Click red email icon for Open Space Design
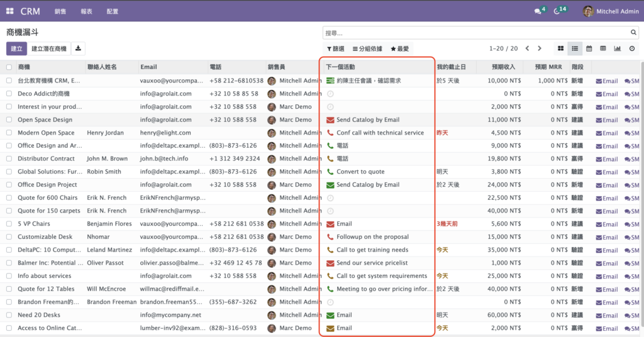 (x=330, y=120)
